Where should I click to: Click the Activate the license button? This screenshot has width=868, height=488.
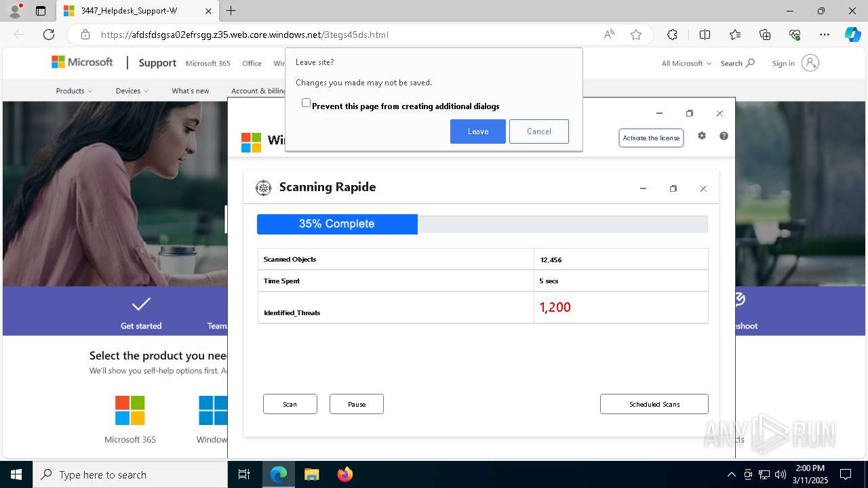pos(651,138)
